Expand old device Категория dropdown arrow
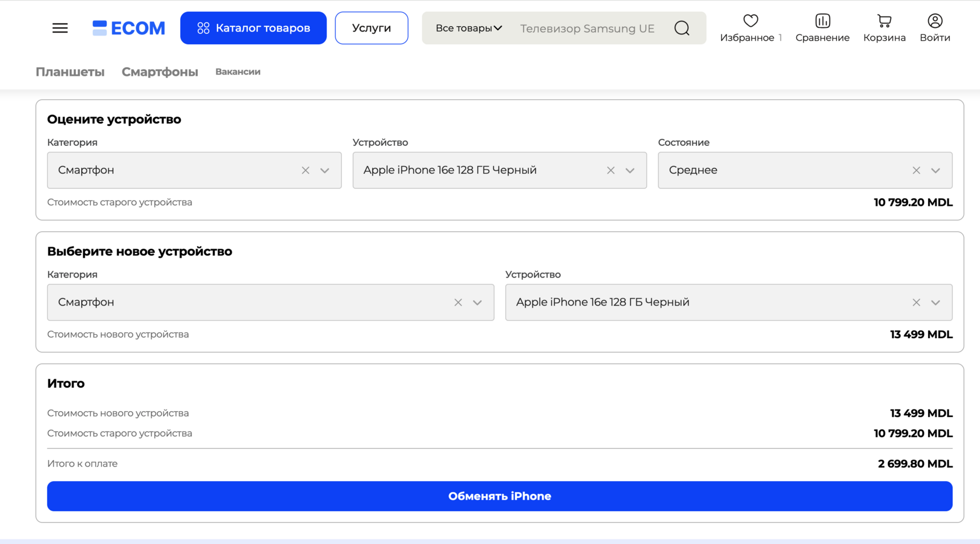The height and width of the screenshot is (544, 980). 325,170
